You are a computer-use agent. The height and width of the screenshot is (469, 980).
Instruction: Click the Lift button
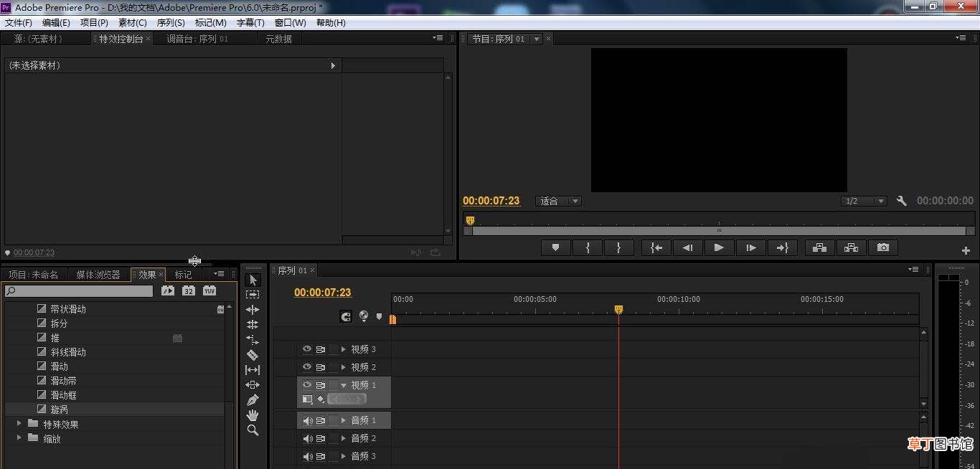coord(819,247)
